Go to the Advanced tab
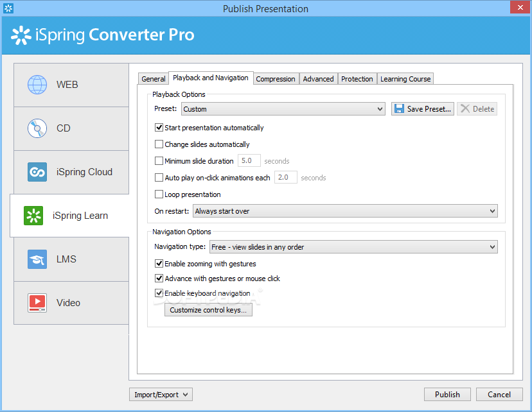 pos(318,79)
